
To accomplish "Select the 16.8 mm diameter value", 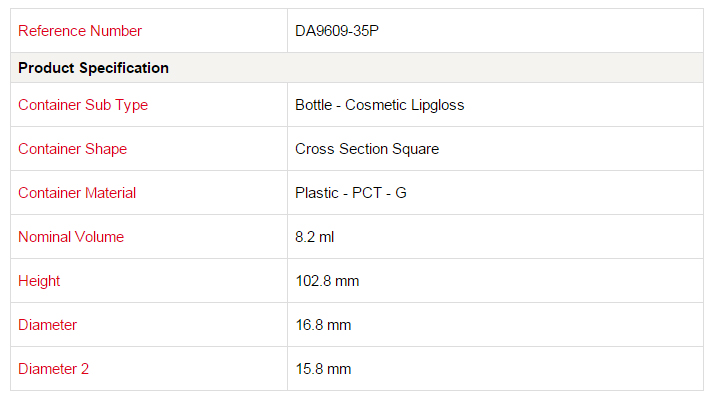I will [x=323, y=325].
